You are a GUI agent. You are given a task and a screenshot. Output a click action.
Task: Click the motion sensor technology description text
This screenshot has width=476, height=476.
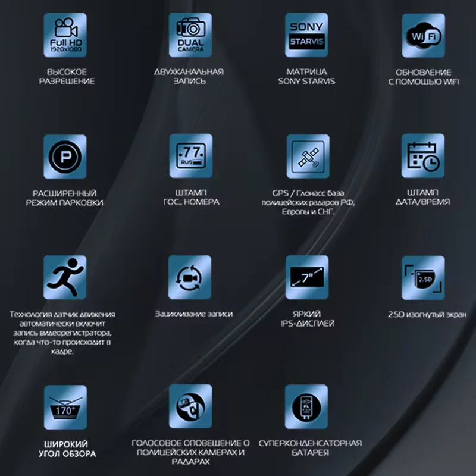62,333
